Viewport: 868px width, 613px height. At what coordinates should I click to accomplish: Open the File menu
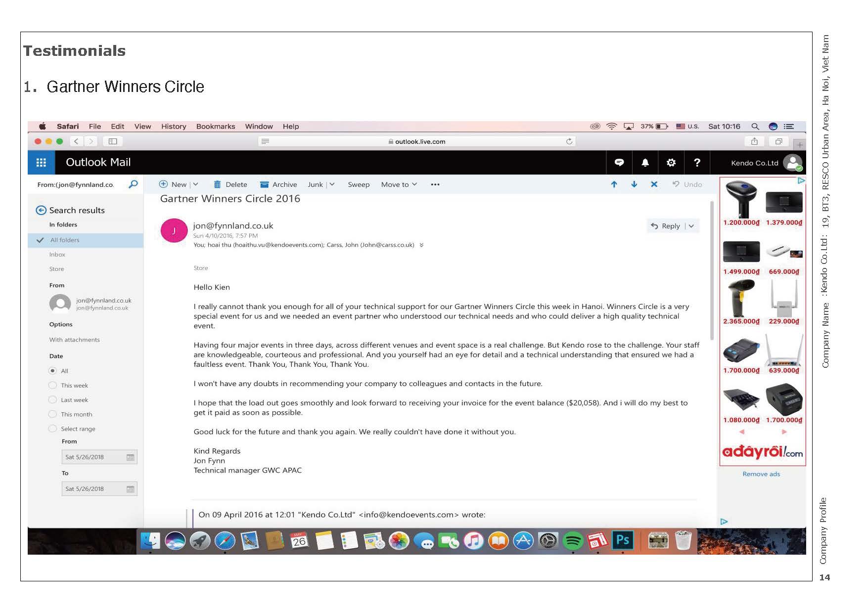tap(95, 127)
